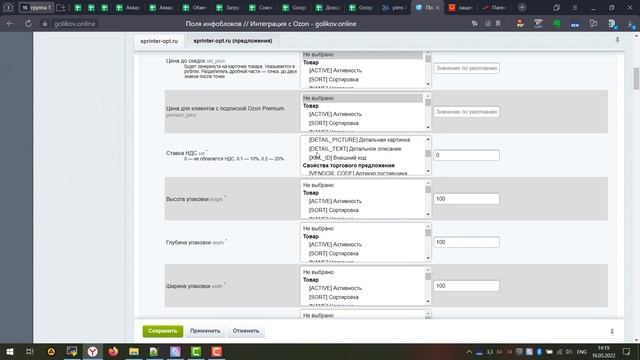640x360 pixels.
Task: Open the browser downloads icon
Action: point(631,24)
